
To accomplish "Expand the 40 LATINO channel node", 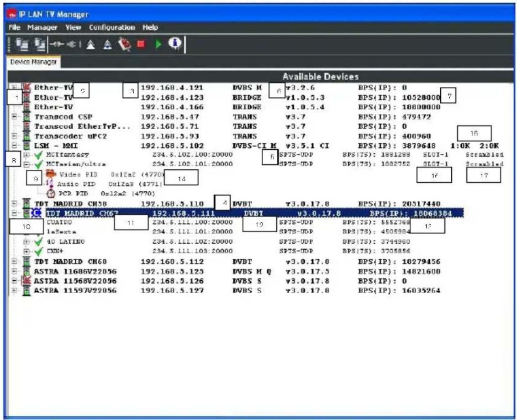I will pos(26,241).
